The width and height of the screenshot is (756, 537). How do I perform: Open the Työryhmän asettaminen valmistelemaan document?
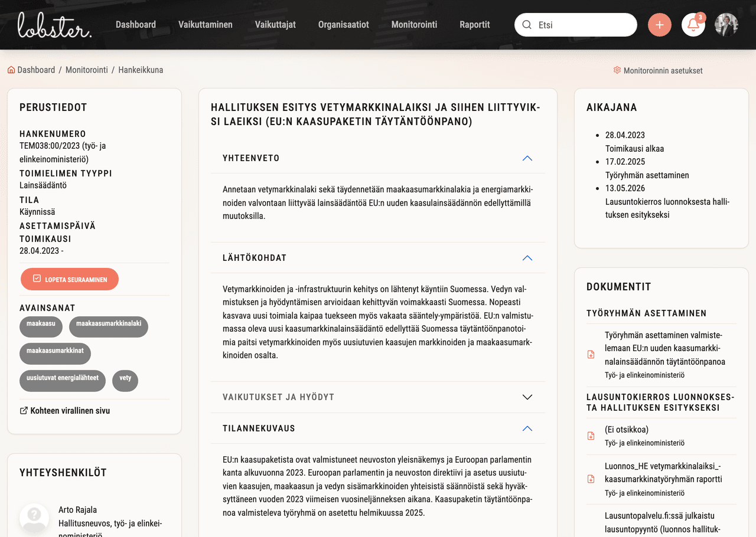[664, 348]
